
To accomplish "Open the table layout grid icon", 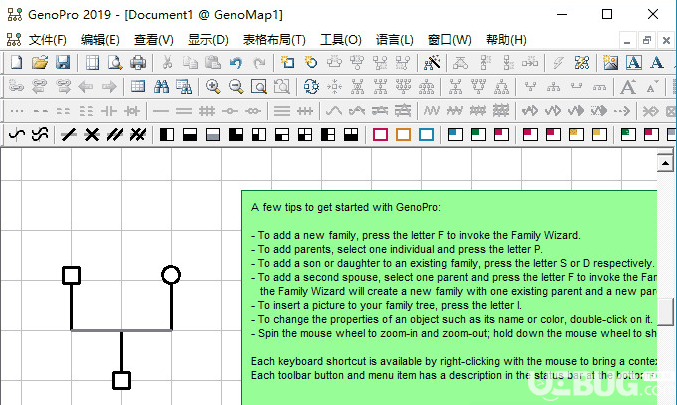I will [138, 87].
